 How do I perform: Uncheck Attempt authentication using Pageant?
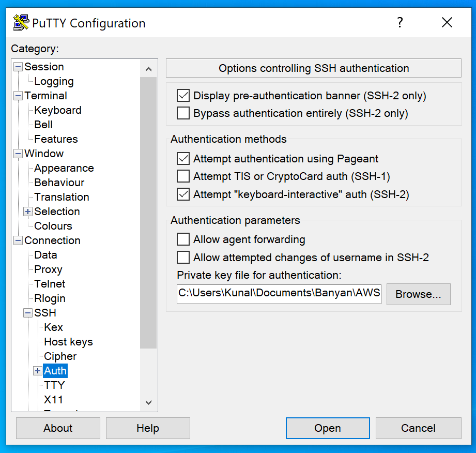[183, 159]
